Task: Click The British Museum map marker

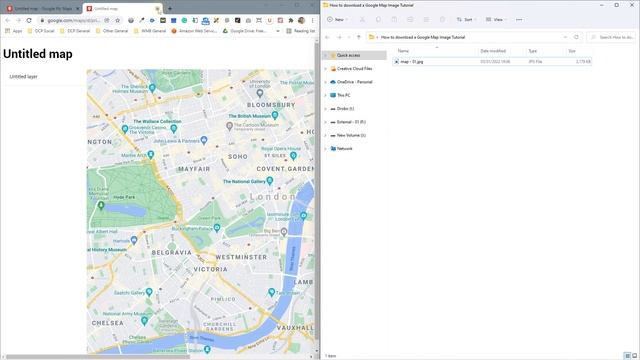Action: 275,115
